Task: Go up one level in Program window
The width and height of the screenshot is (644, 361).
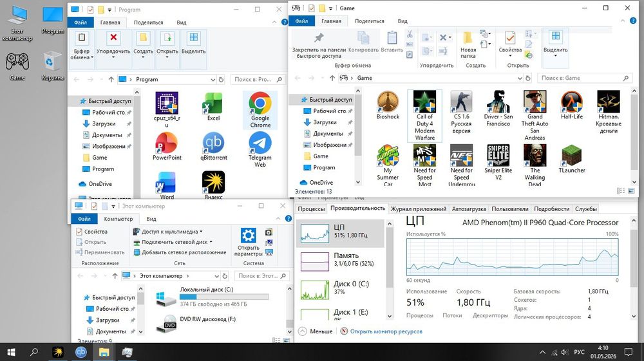Action: click(111, 80)
